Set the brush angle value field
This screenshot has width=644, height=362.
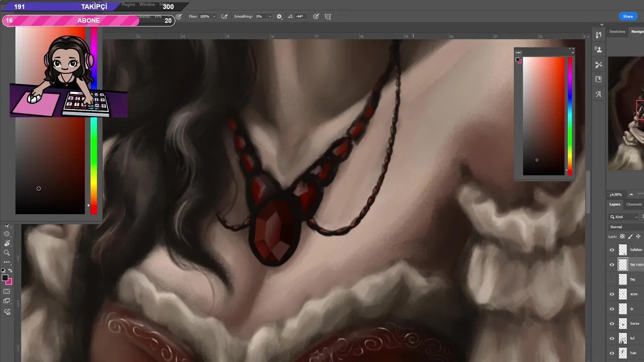[x=301, y=17]
